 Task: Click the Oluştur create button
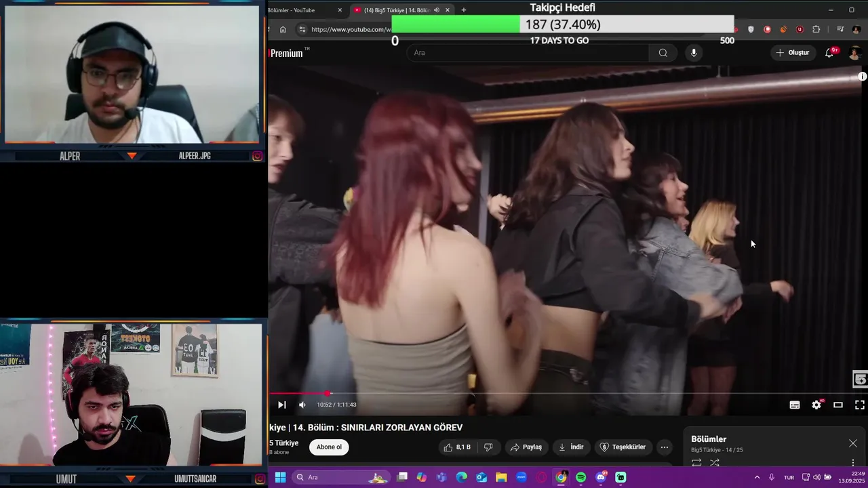pyautogui.click(x=793, y=53)
